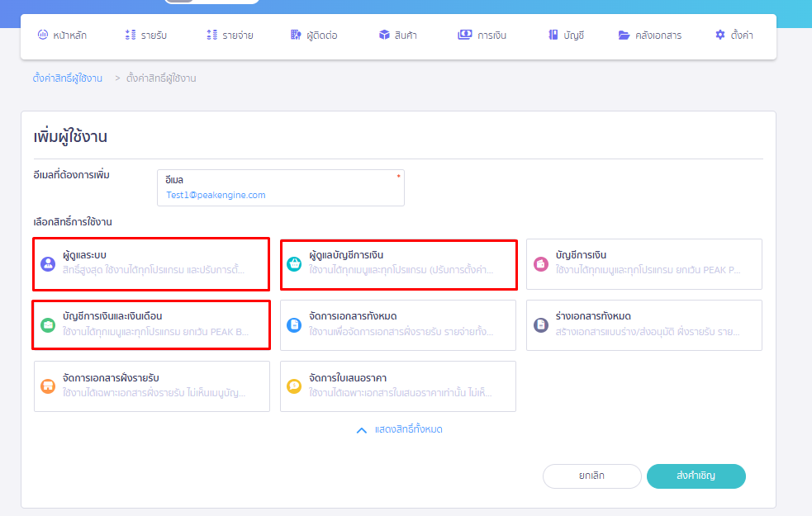
Task: Pick the จัดการใบเสนอราคา permission option
Action: [398, 386]
